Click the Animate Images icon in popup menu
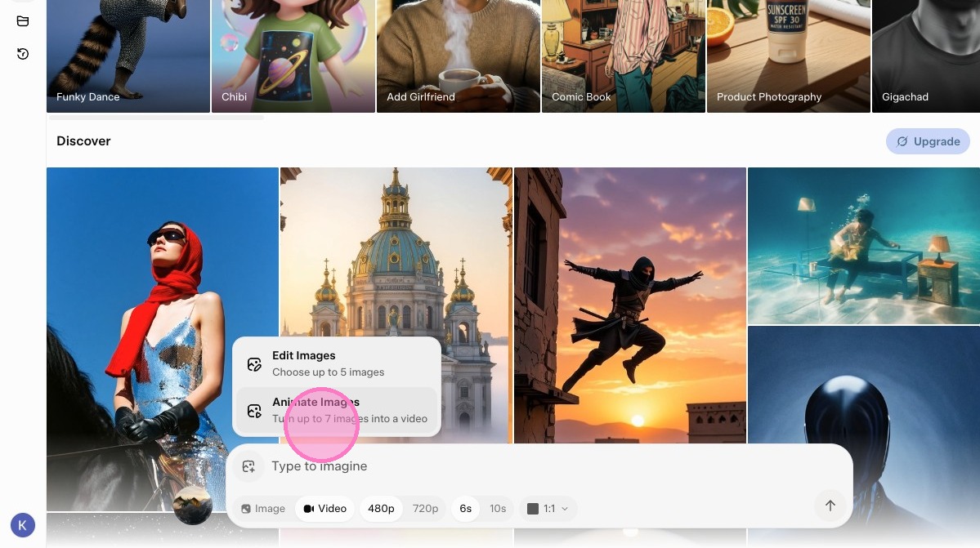 click(254, 411)
